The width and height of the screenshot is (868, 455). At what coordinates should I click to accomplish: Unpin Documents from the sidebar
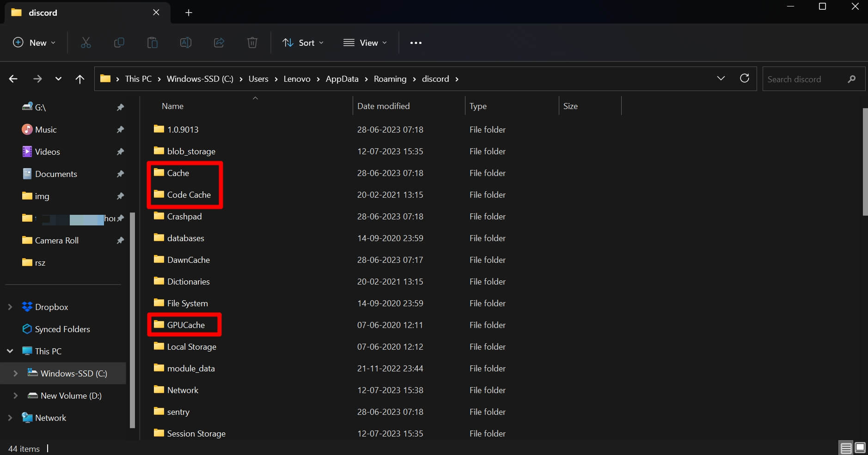click(120, 174)
